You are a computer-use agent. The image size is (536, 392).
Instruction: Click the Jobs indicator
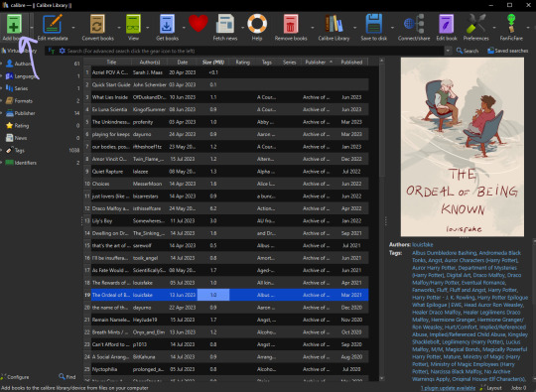[x=519, y=388]
